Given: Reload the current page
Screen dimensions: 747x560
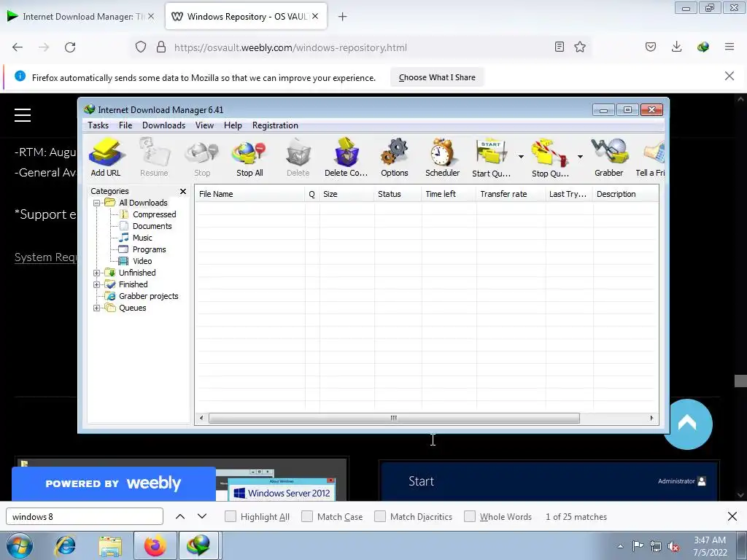Looking at the screenshot, I should click(x=70, y=47).
